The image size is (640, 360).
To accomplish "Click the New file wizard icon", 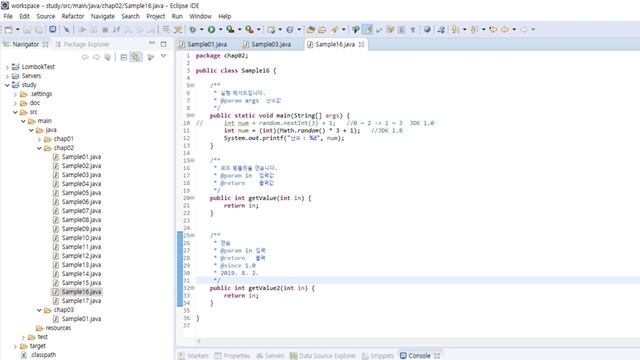I will 8,29.
